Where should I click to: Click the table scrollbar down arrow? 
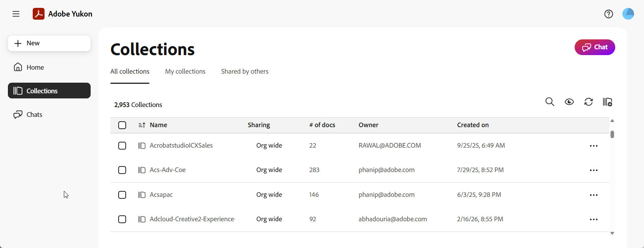(612, 233)
